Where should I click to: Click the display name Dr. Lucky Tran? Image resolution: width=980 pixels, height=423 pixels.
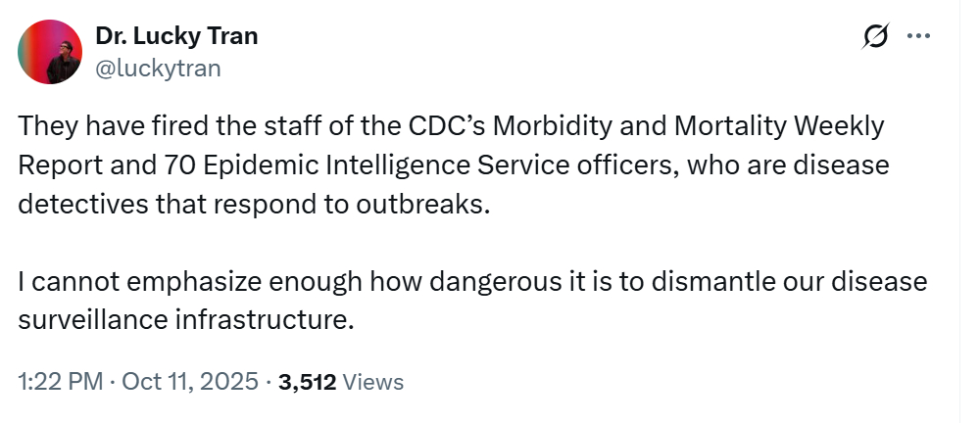[x=177, y=37]
